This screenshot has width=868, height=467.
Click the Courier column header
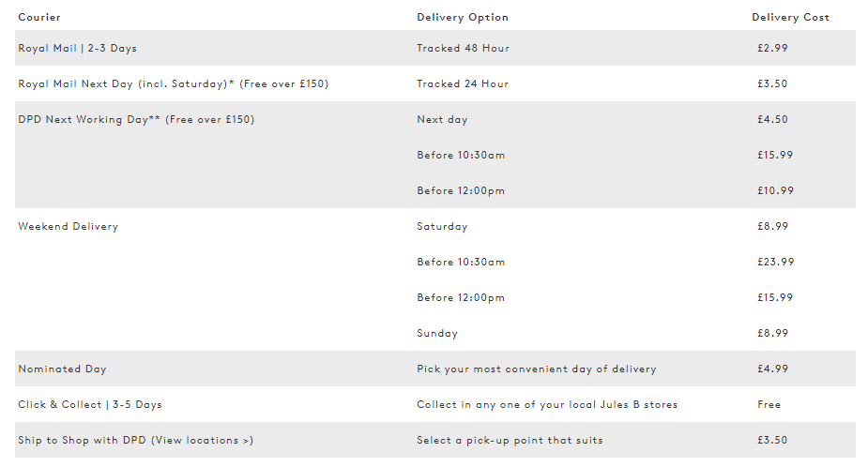39,17
